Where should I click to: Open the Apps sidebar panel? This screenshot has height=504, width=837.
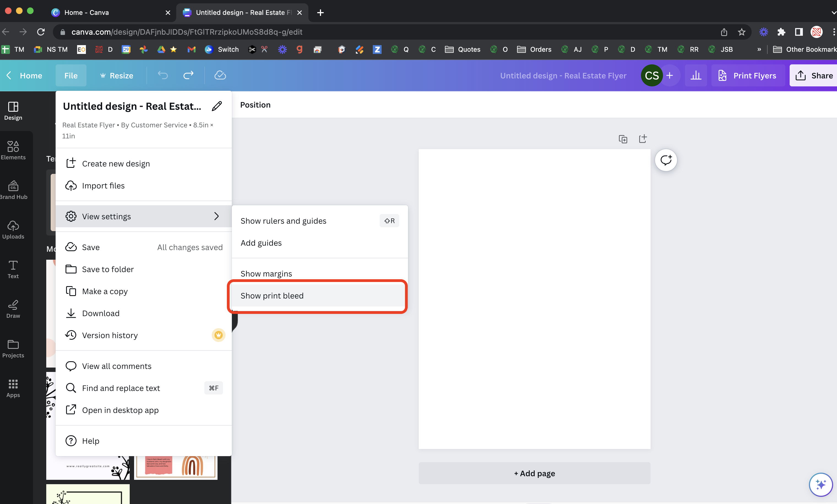pyautogui.click(x=13, y=389)
